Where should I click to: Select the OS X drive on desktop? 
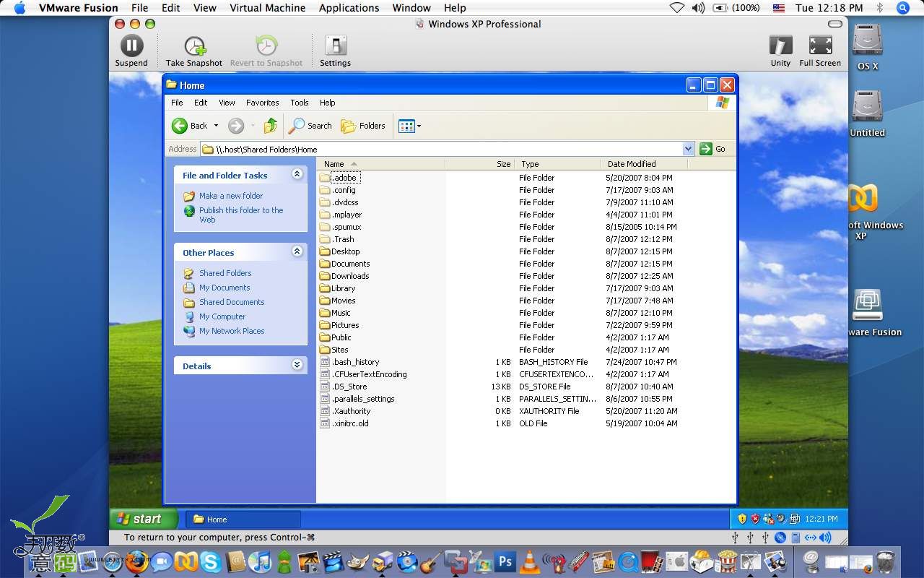click(x=867, y=41)
